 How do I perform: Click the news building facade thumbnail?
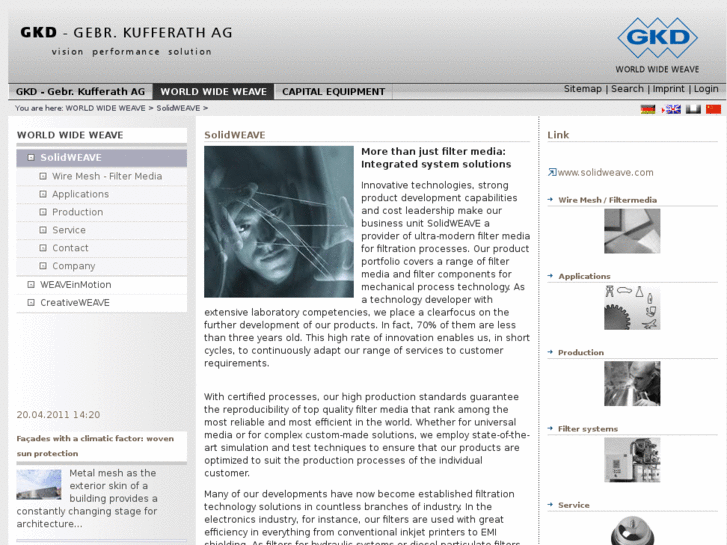coord(39,485)
